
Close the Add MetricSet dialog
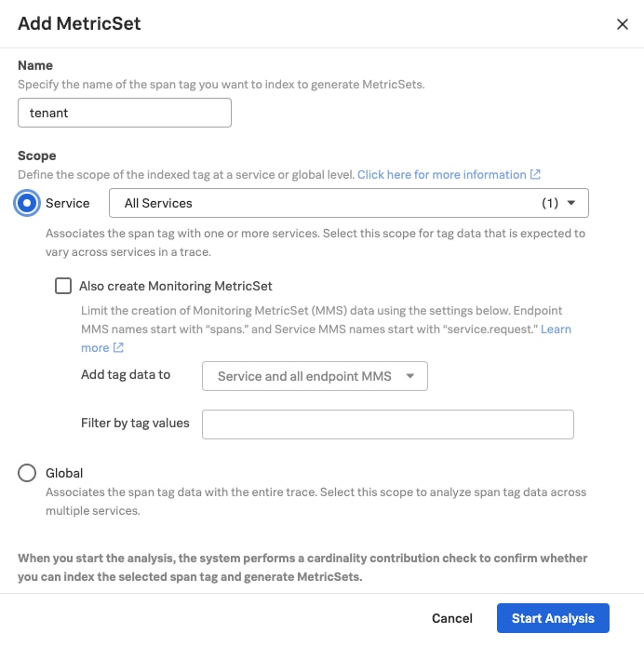pos(623,24)
